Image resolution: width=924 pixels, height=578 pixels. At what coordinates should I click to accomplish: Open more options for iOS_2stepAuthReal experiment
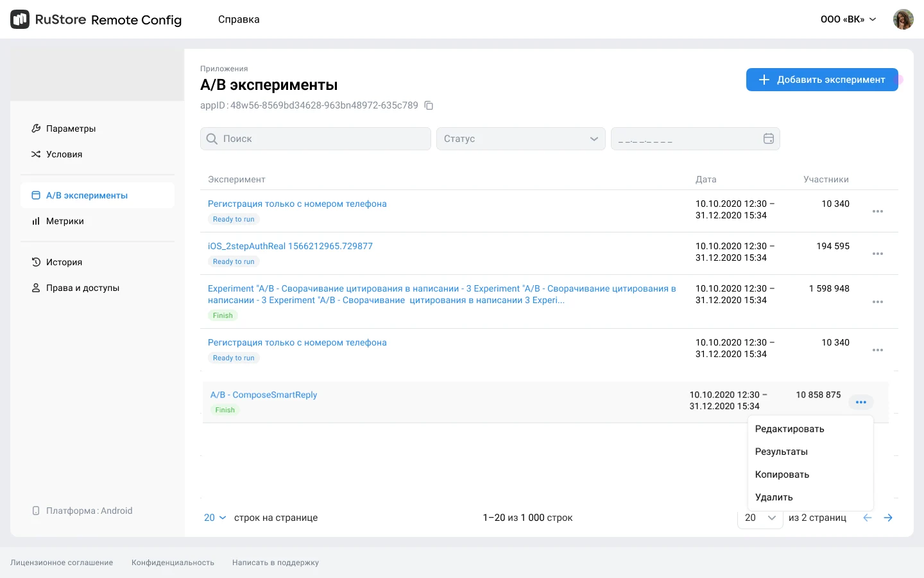(x=877, y=254)
